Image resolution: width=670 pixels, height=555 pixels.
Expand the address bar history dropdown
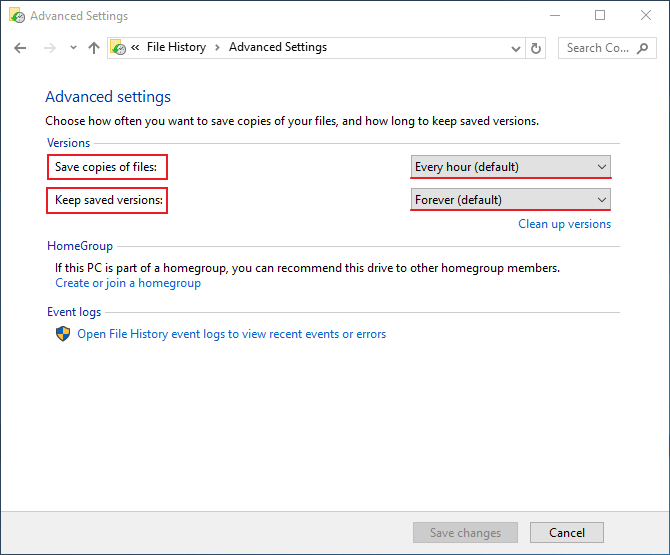click(516, 49)
